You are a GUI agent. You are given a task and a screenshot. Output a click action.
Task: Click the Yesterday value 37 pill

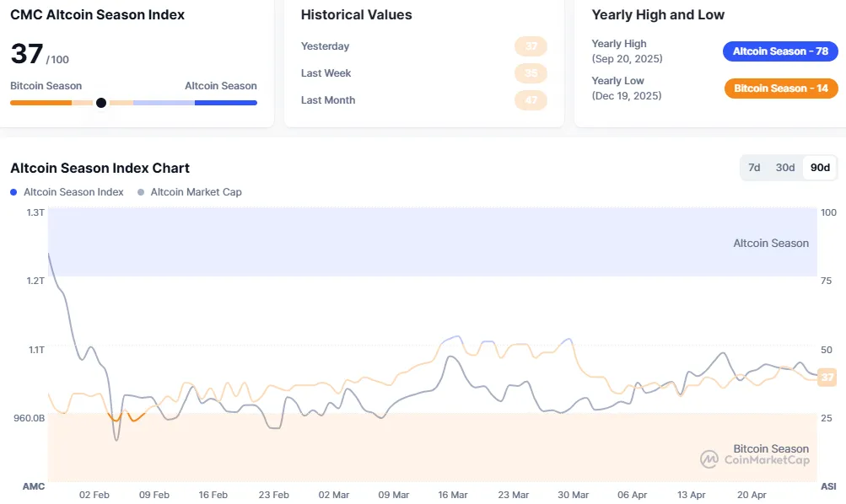(531, 46)
